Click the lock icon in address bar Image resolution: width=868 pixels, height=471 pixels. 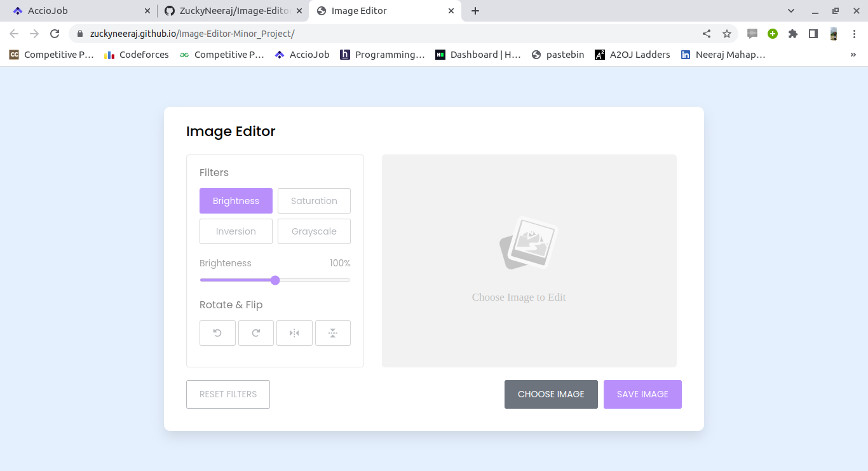(80, 34)
